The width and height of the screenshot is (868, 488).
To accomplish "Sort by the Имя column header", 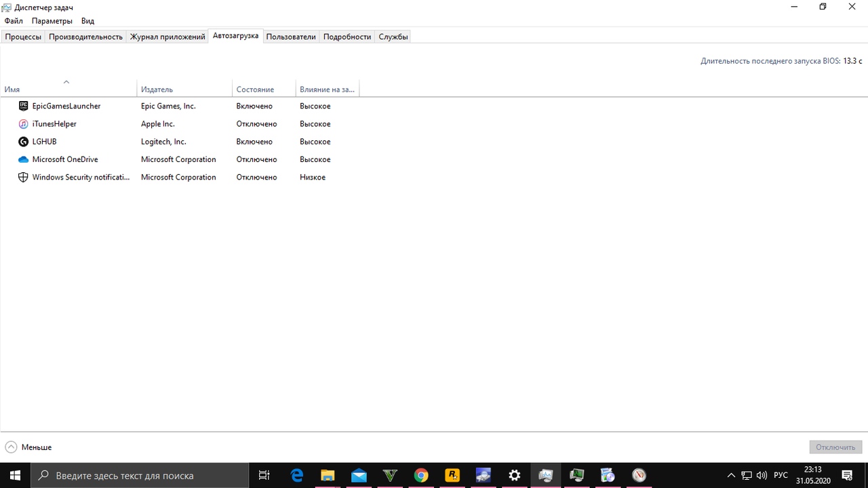I will point(68,89).
